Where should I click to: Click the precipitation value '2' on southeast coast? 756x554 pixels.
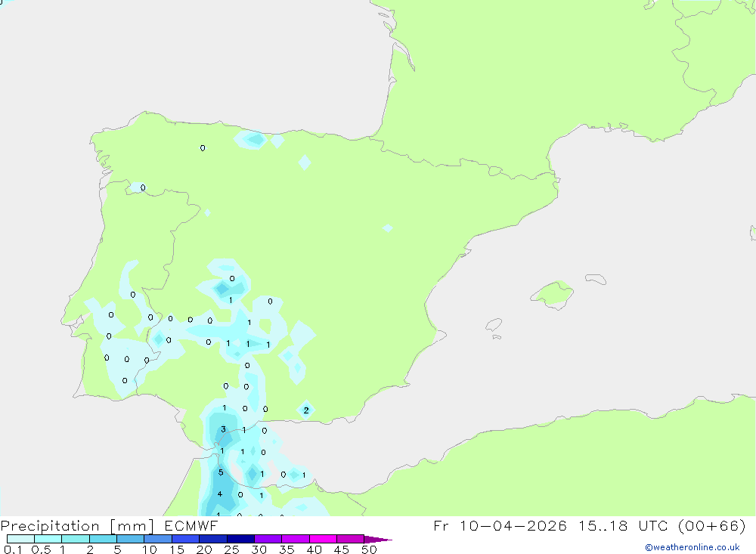pyautogui.click(x=306, y=410)
